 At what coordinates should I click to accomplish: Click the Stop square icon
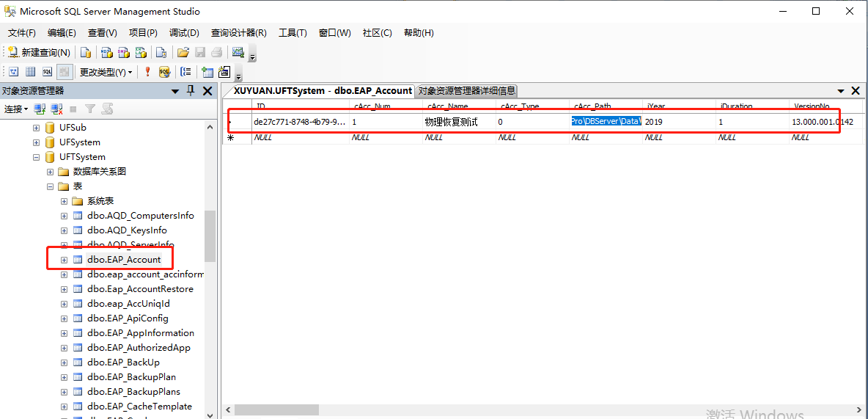(73, 110)
